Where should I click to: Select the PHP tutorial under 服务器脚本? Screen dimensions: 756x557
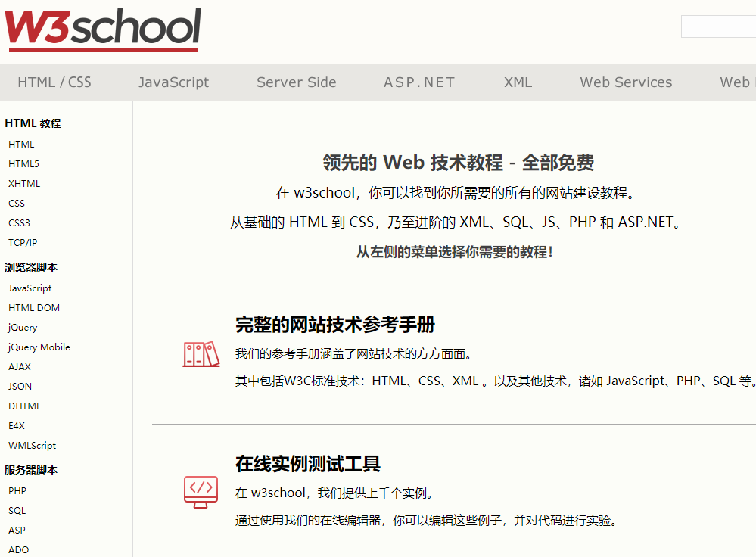click(17, 490)
